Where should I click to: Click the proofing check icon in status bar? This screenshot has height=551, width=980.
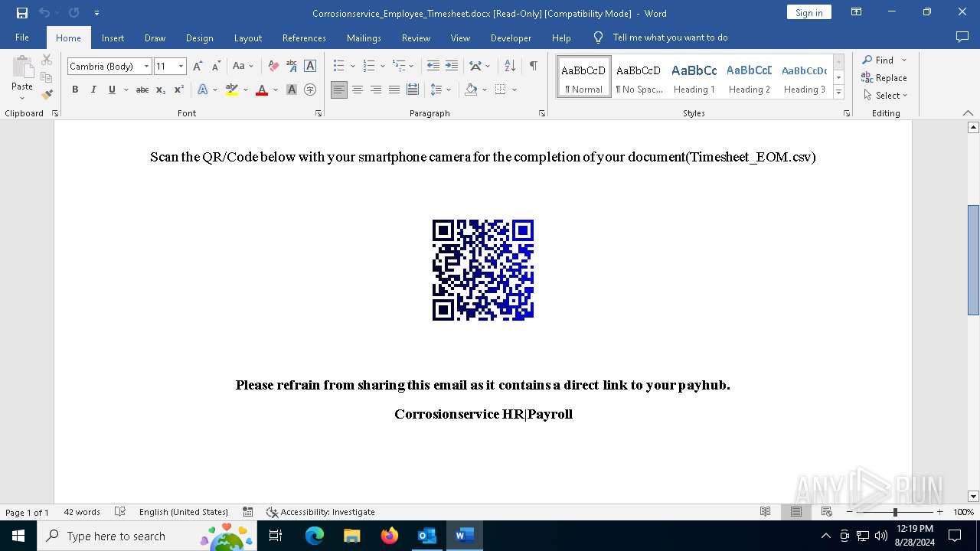[120, 512]
